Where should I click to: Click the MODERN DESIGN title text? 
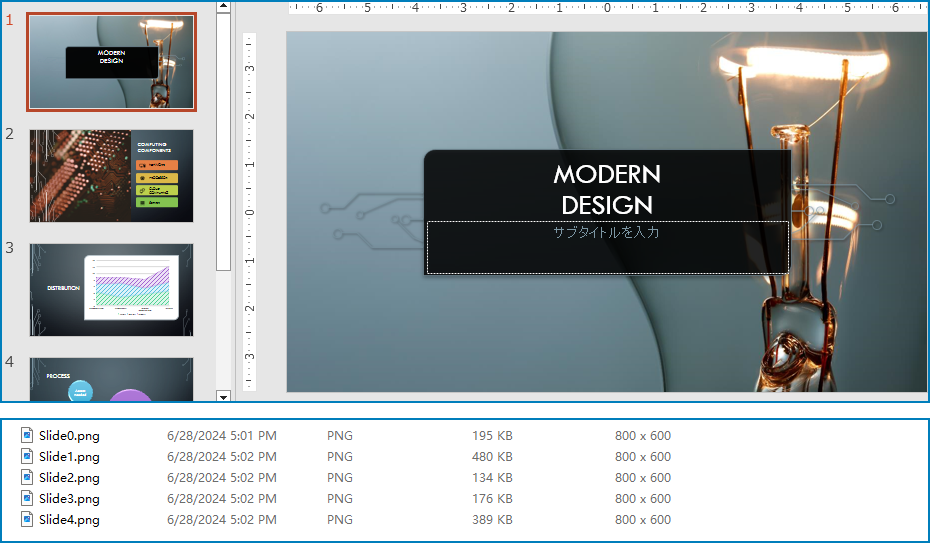(607, 190)
